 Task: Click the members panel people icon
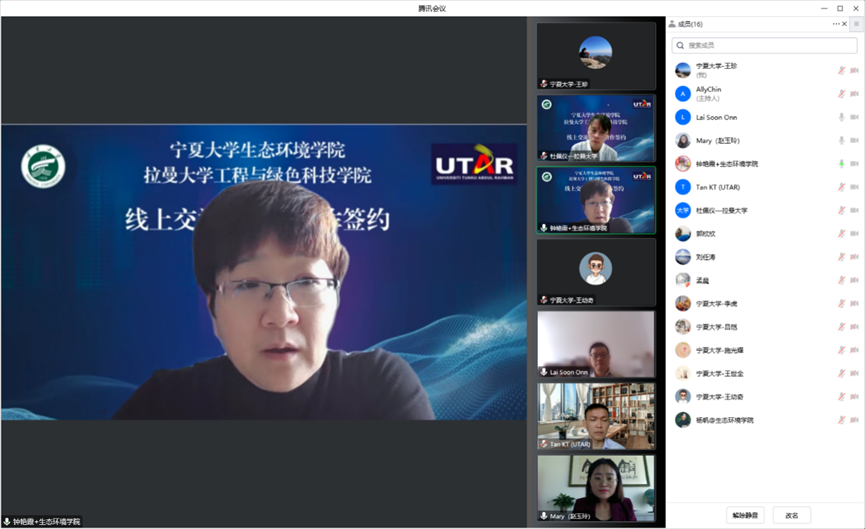673,24
